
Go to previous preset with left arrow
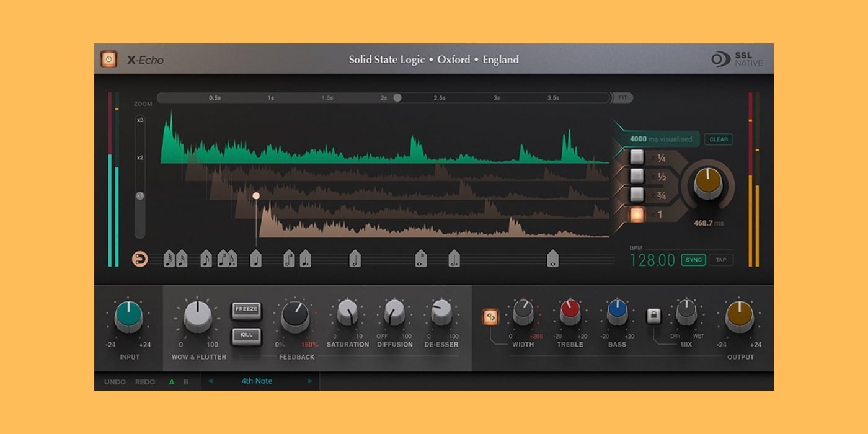point(210,381)
